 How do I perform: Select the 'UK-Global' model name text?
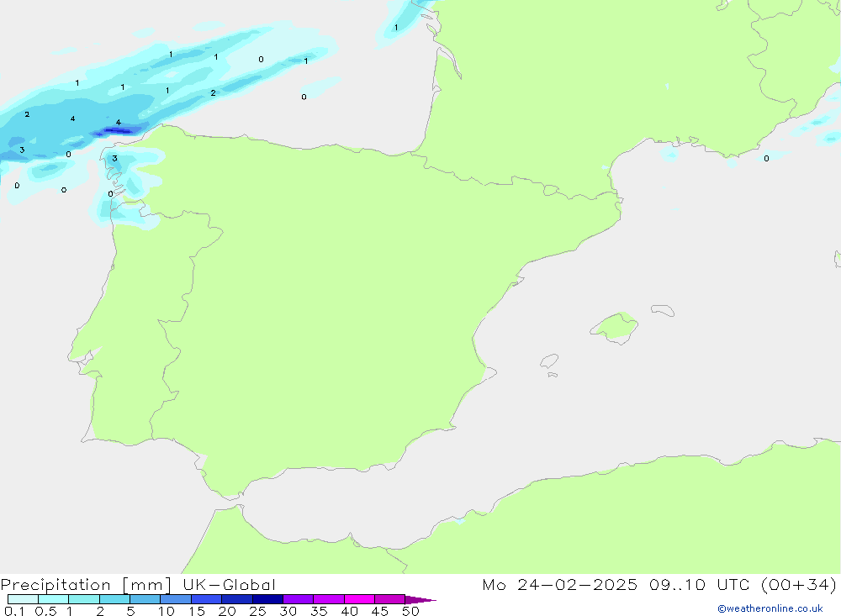[229, 584]
